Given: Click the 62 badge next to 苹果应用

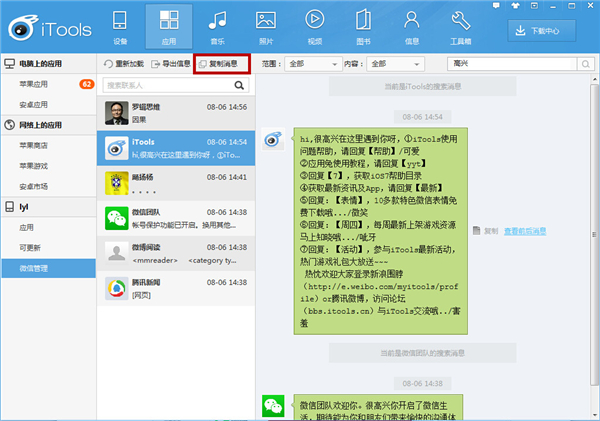Looking at the screenshot, I should 87,84.
